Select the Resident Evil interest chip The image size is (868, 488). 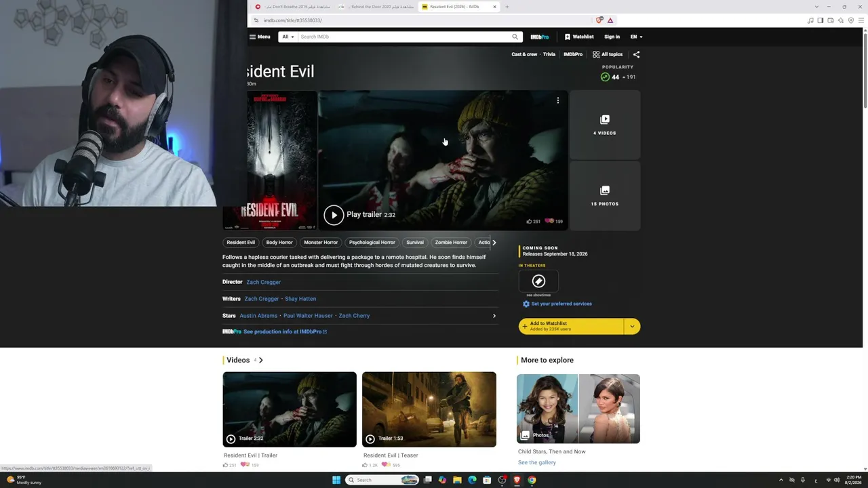(241, 242)
